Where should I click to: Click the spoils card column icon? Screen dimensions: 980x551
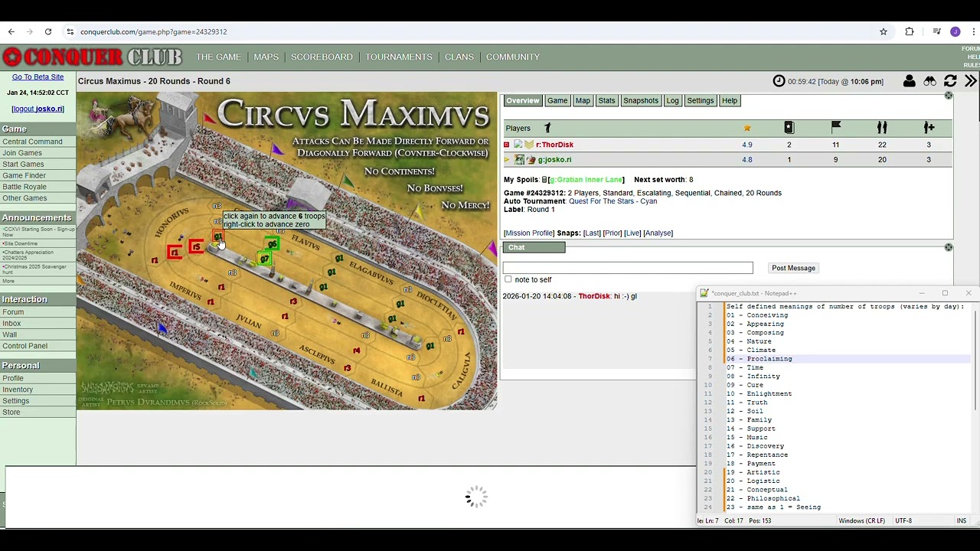[789, 128]
